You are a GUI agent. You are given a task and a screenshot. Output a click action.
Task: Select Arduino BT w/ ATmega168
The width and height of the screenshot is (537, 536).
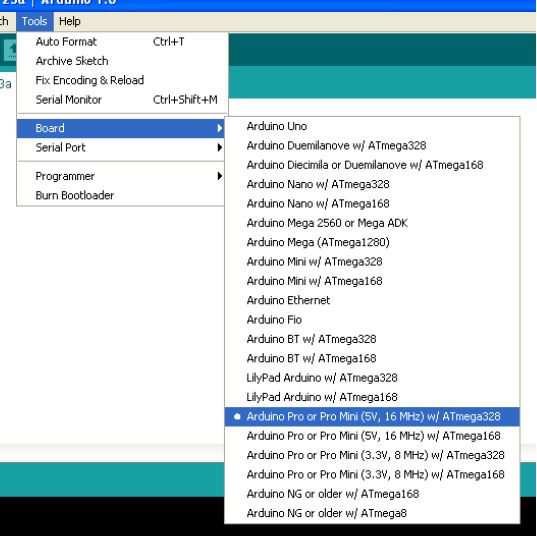tap(372, 359)
